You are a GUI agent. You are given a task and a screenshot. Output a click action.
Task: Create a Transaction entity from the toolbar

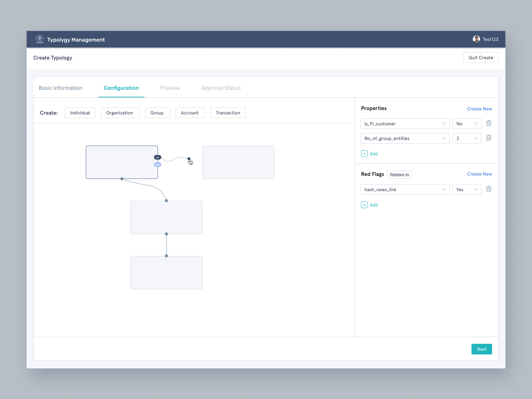228,113
